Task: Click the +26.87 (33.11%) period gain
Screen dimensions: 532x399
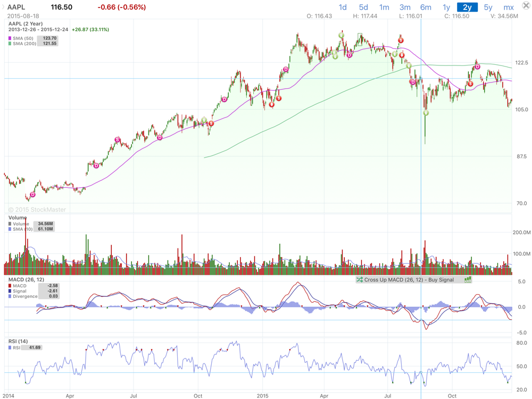Action: click(x=90, y=29)
